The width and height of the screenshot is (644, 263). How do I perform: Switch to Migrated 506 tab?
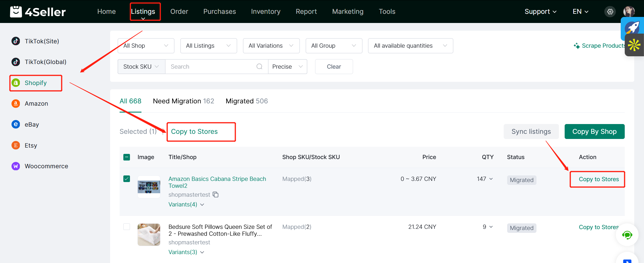click(247, 101)
